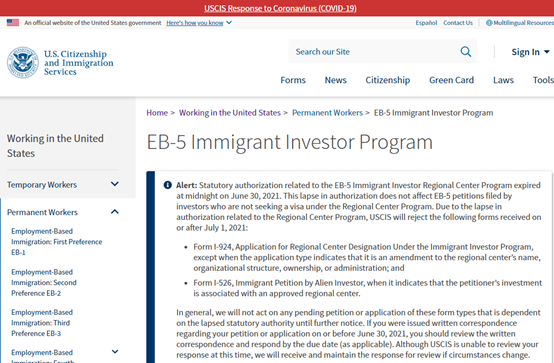Viewport: 554px width, 363px height.
Task: Open the News menu
Action: [x=335, y=80]
